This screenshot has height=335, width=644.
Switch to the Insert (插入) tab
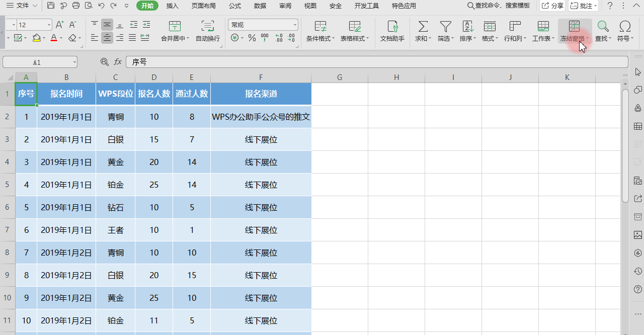coord(172,6)
